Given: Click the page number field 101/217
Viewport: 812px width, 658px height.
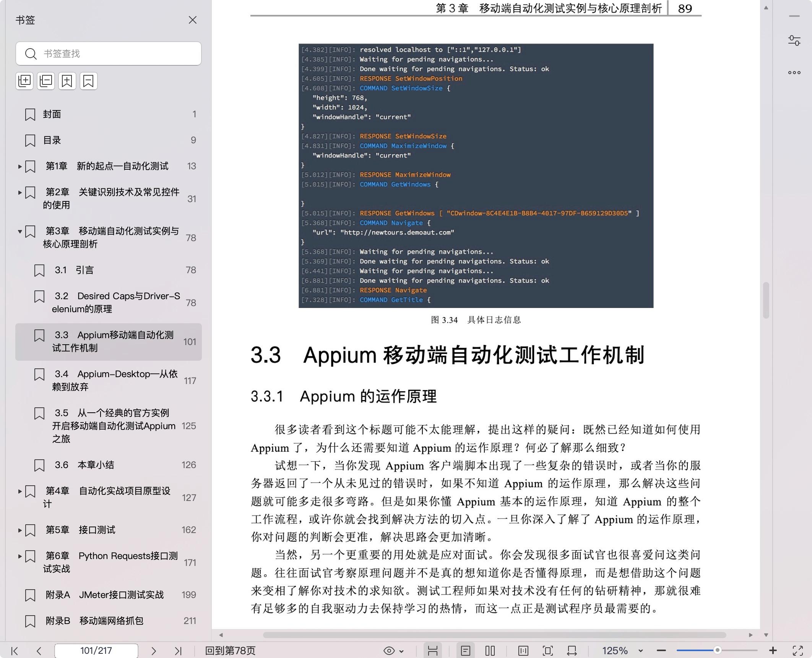Looking at the screenshot, I should point(96,651).
